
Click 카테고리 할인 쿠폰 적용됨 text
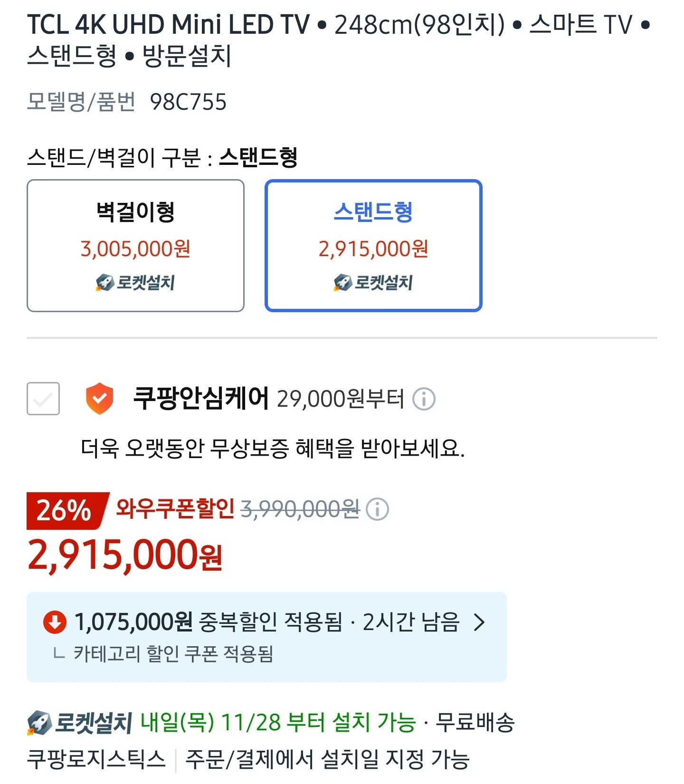pyautogui.click(x=173, y=654)
